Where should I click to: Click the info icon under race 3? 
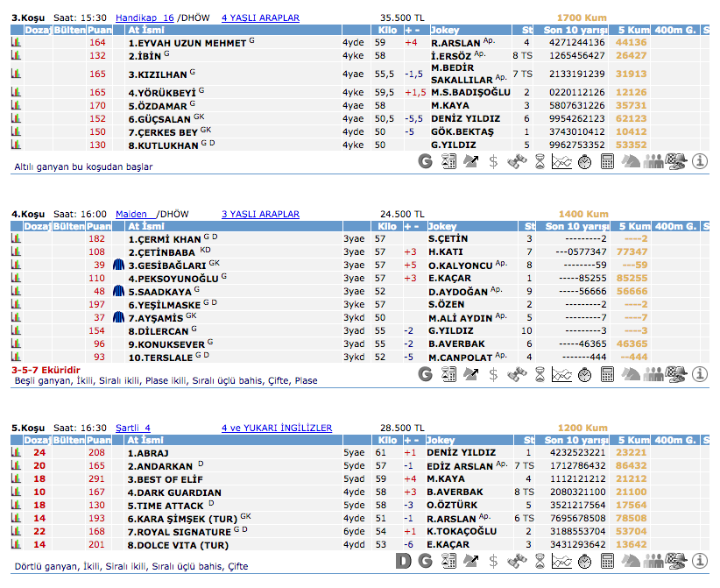click(699, 161)
